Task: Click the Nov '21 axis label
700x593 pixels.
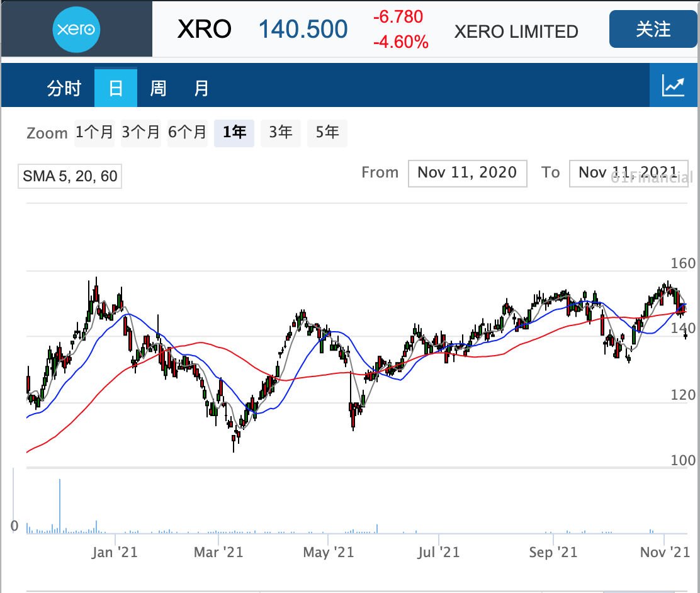Action: pyautogui.click(x=665, y=552)
